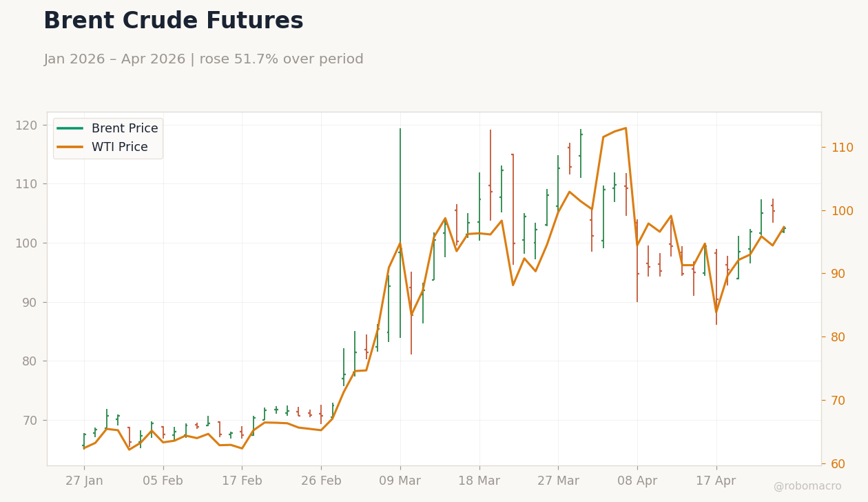Click the 27 Mar x-axis label
The height and width of the screenshot is (502, 868).
(x=558, y=481)
